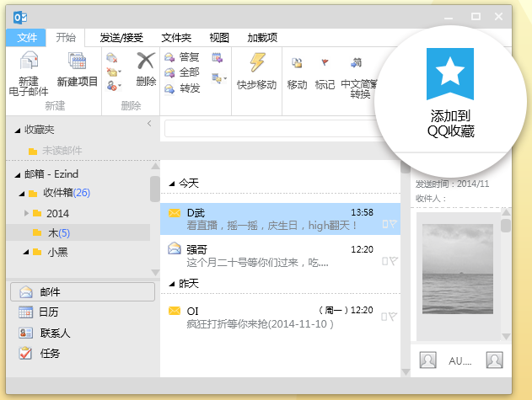Switch to 日历 navigation
The height and width of the screenshot is (400, 532).
[x=39, y=312]
